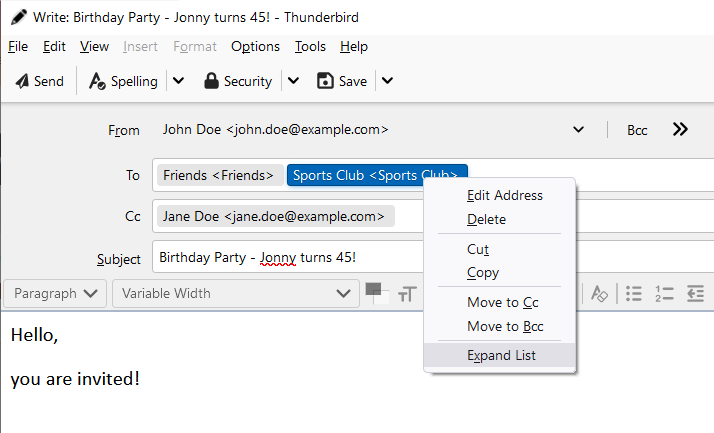This screenshot has width=714, height=433.
Task: Select the Friends recipient pill
Action: (219, 175)
